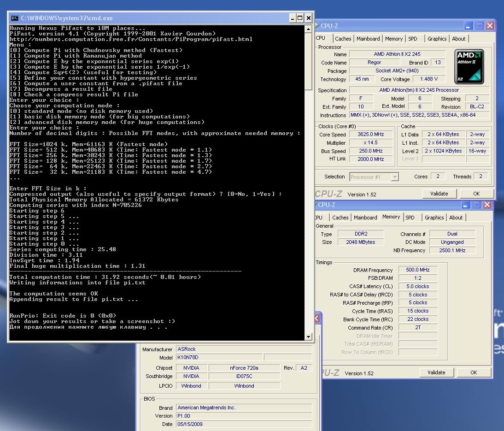Open SPD tab in top CPU-Z window

(413, 39)
